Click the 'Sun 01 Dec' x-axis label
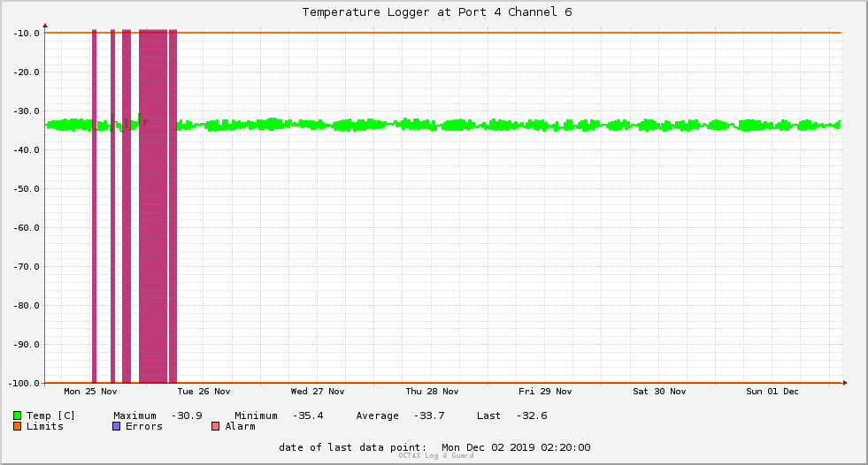This screenshot has width=868, height=465. click(772, 392)
